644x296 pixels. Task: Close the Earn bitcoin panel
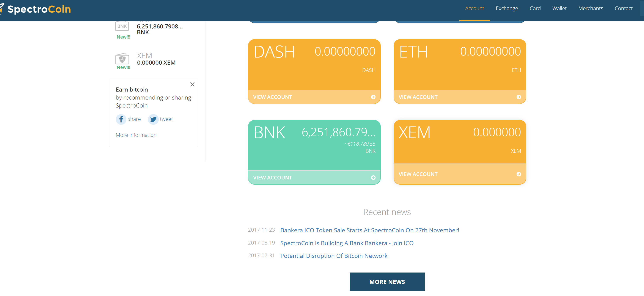coord(192,84)
